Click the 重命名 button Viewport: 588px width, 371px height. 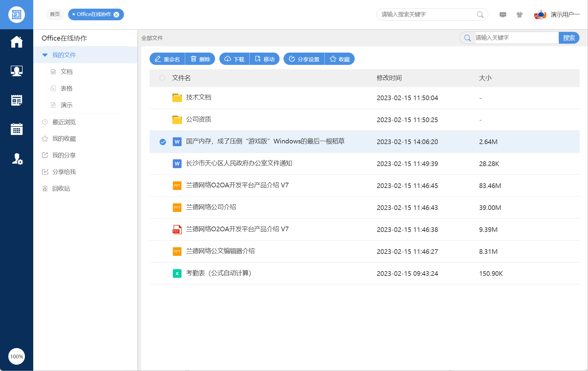pos(167,59)
